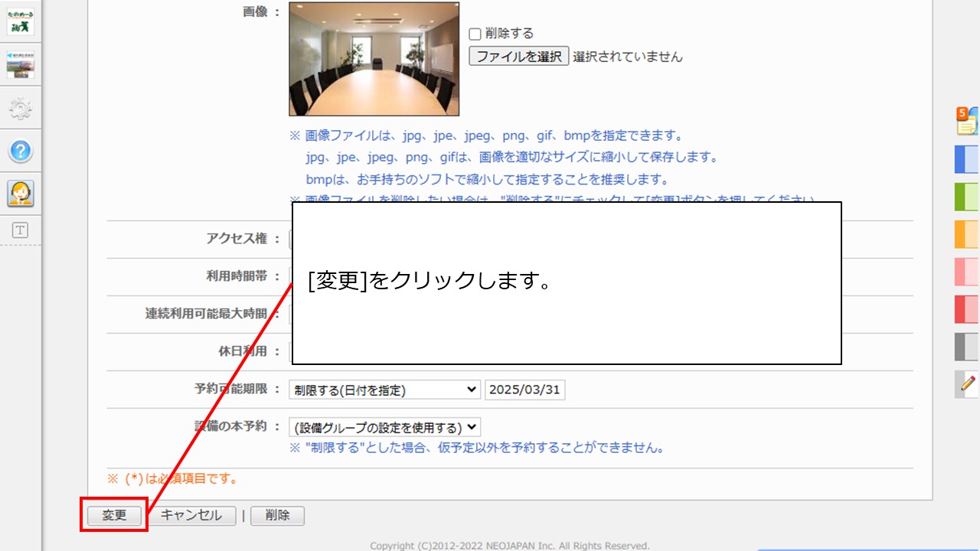980x551 pixels.
Task: Click the キャンセル button
Action: [191, 516]
